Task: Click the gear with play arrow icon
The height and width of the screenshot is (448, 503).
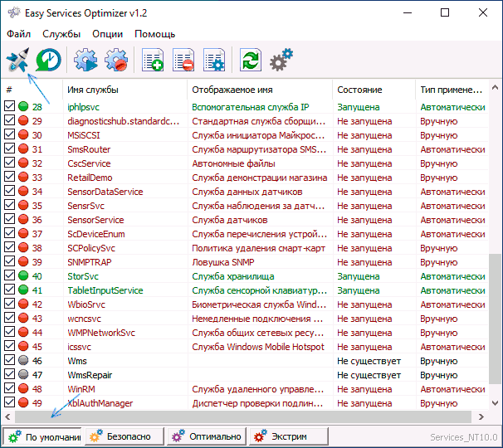Action: click(85, 60)
